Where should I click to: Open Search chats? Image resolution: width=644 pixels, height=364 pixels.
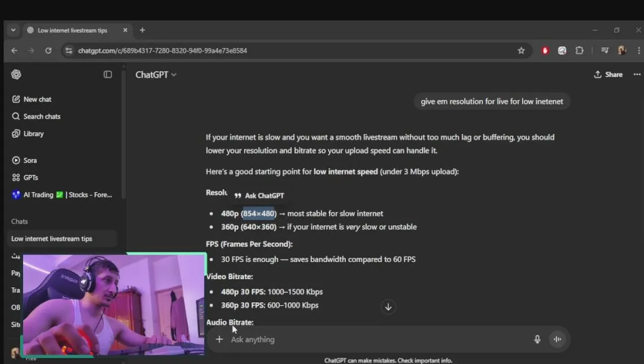(x=36, y=116)
